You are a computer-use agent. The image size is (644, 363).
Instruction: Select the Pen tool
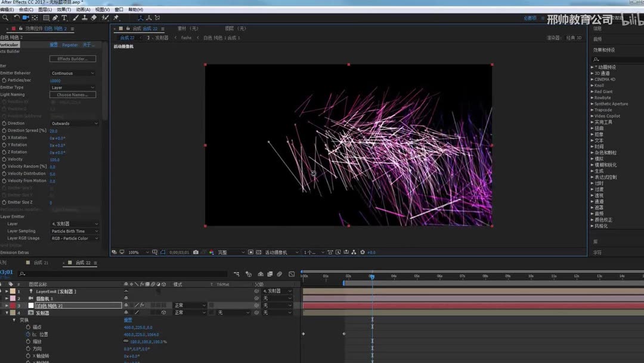(x=55, y=18)
